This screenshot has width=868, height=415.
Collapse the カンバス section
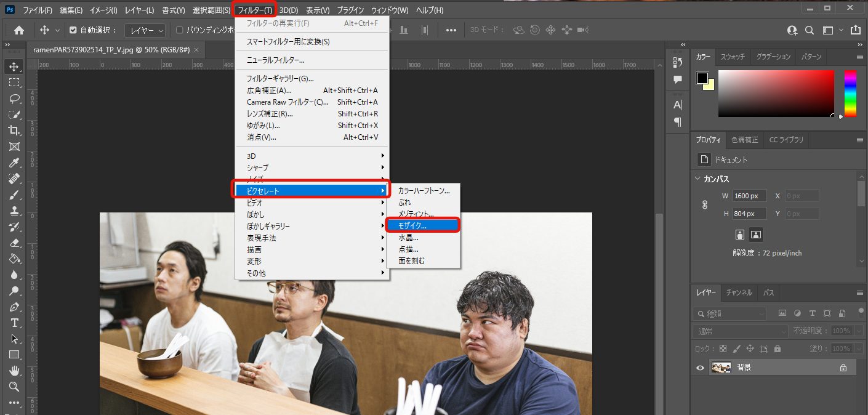coord(697,179)
